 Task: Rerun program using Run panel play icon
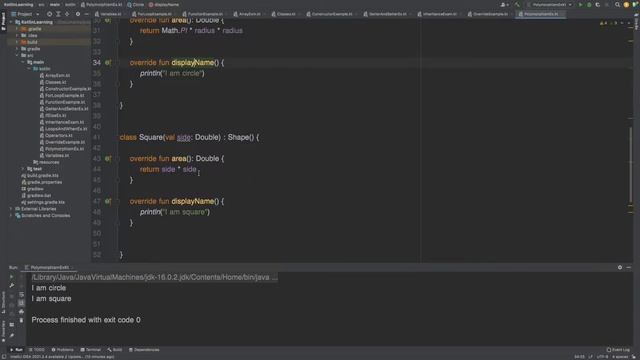click(11, 277)
